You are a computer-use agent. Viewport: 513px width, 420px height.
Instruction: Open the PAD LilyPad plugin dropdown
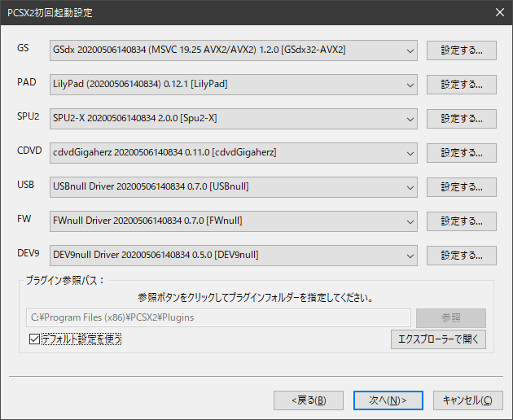233,85
